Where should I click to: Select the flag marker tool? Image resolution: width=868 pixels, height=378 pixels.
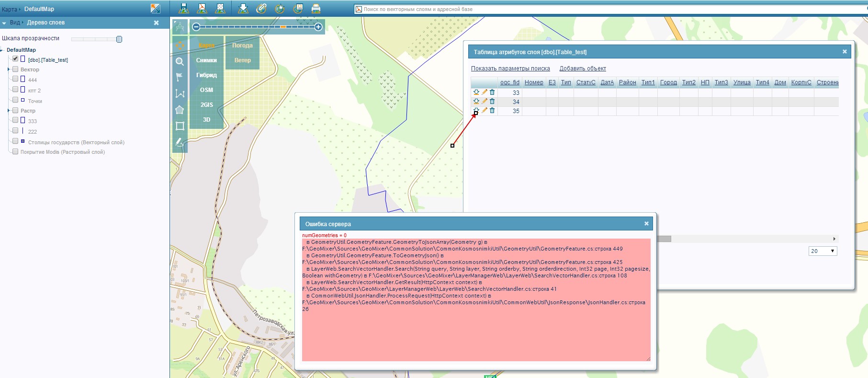(180, 77)
